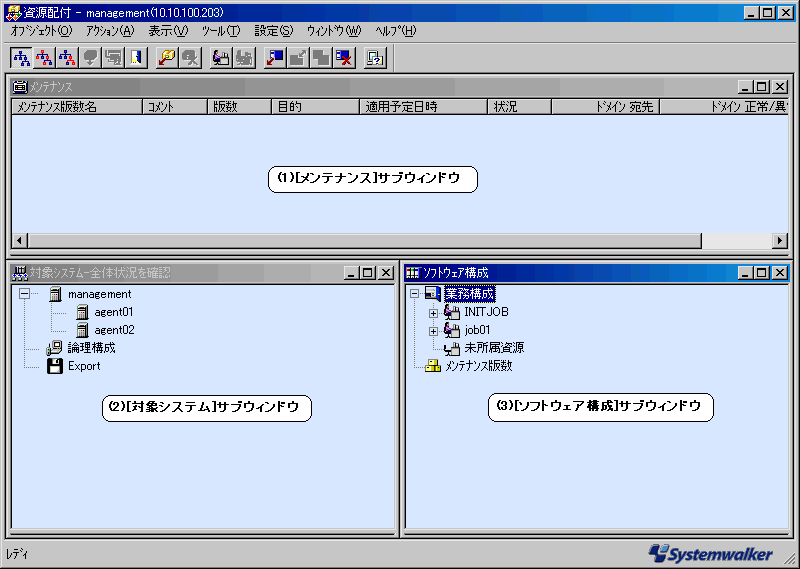This screenshot has height=569, width=800.
Task: Collapse the management tree node
Action: (24, 293)
